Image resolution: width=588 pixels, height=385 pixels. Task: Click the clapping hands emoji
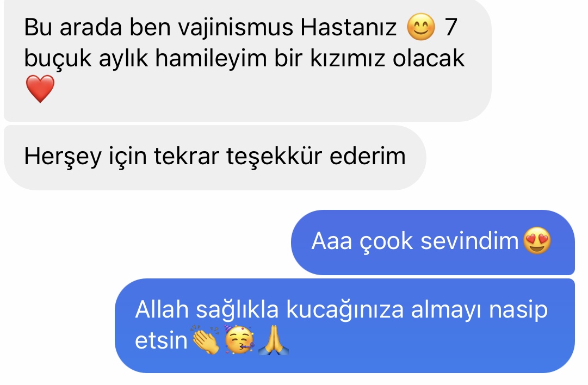click(206, 340)
